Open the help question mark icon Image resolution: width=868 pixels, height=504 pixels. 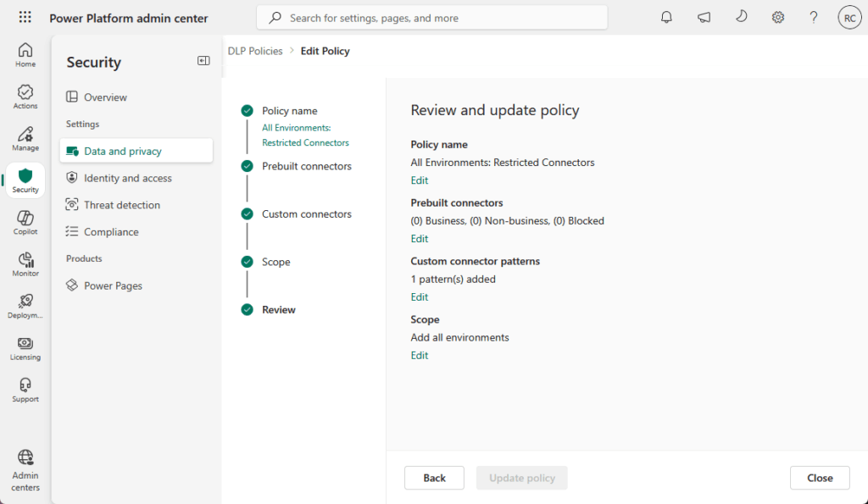pyautogui.click(x=813, y=18)
